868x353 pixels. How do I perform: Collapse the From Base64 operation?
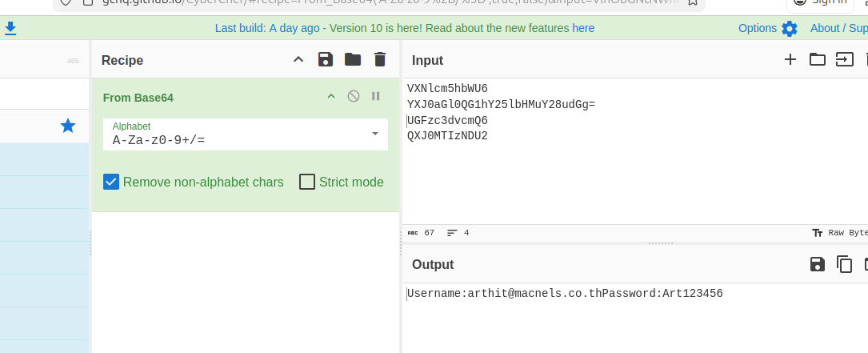pyautogui.click(x=331, y=96)
